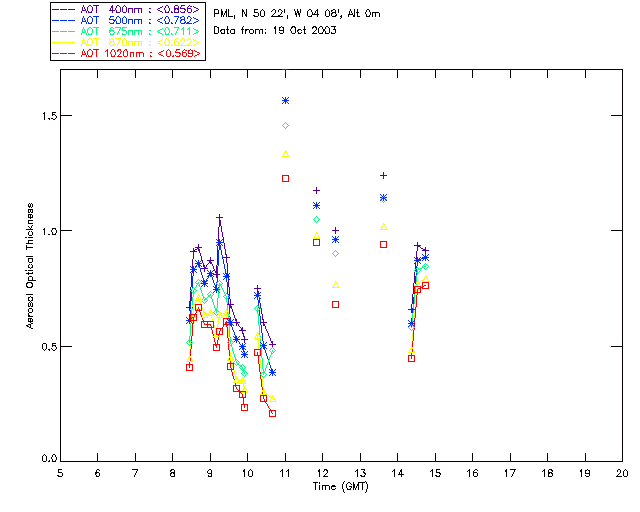Viewport: 640px width, 512px height.
Task: Click the x-axis tick label 10
Action: (x=247, y=474)
